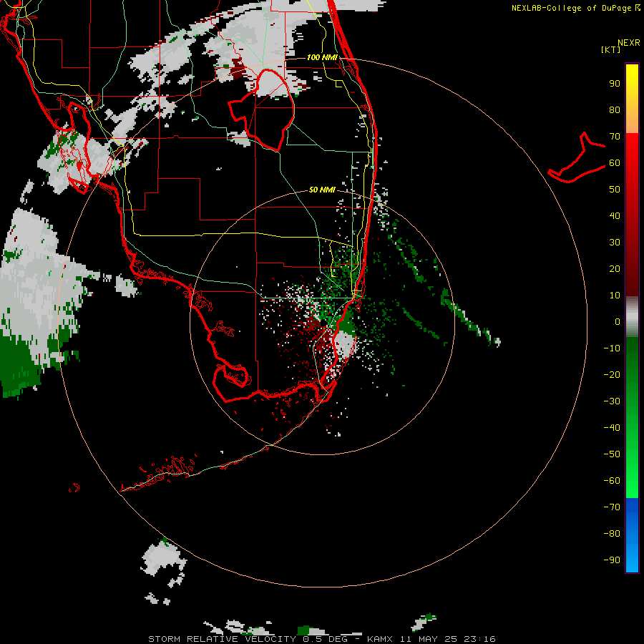Click the 50 knot scale label

click(615, 190)
